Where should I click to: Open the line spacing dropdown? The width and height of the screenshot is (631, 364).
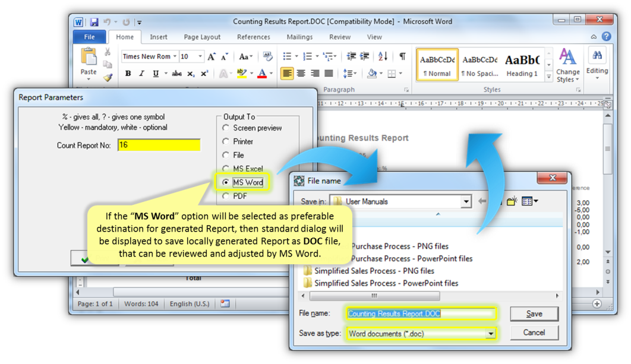(x=349, y=74)
